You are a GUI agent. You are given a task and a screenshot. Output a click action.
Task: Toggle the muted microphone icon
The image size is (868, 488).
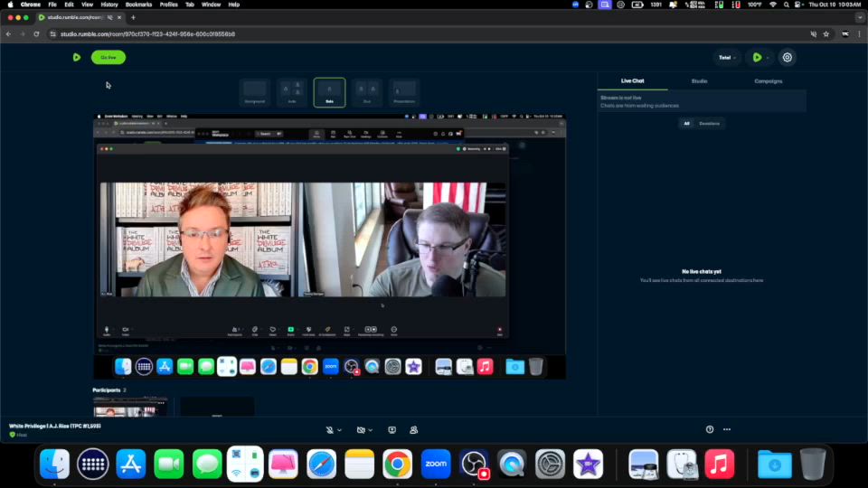[331, 430]
